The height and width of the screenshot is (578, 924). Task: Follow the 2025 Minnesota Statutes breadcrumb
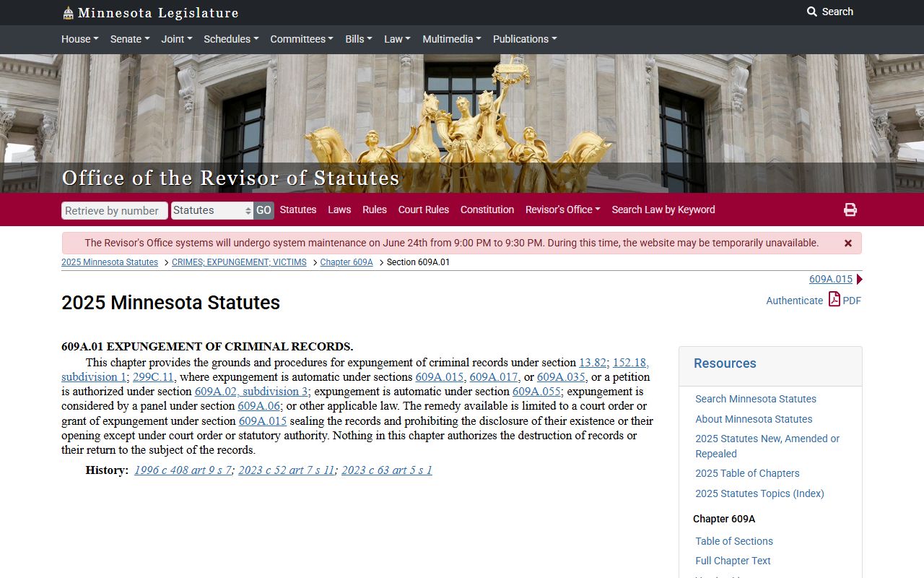[x=110, y=262]
